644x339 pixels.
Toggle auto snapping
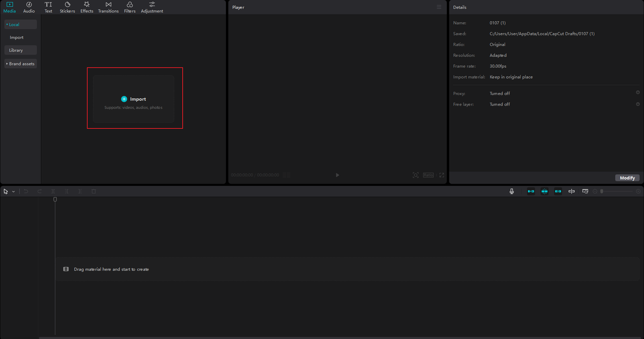coord(544,191)
